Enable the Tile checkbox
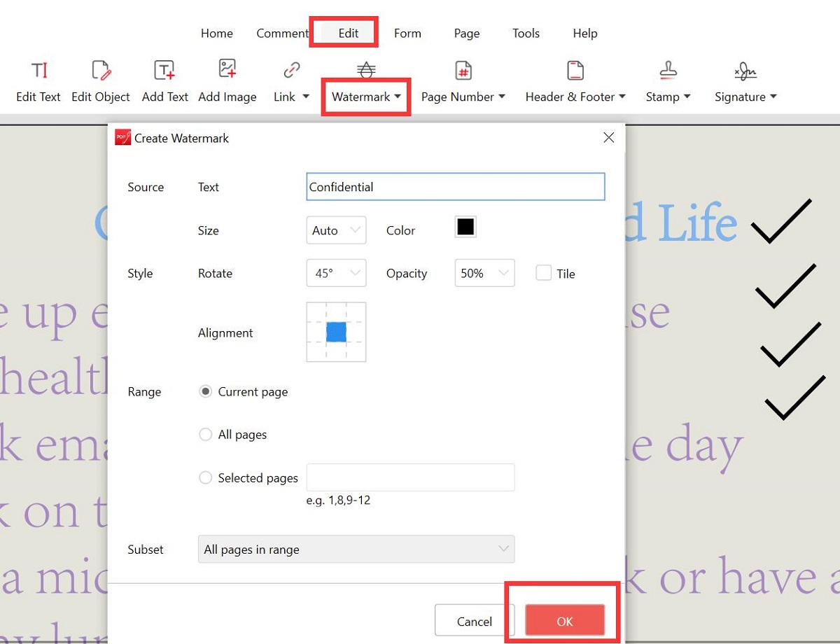This screenshot has height=644, width=840. tap(544, 273)
